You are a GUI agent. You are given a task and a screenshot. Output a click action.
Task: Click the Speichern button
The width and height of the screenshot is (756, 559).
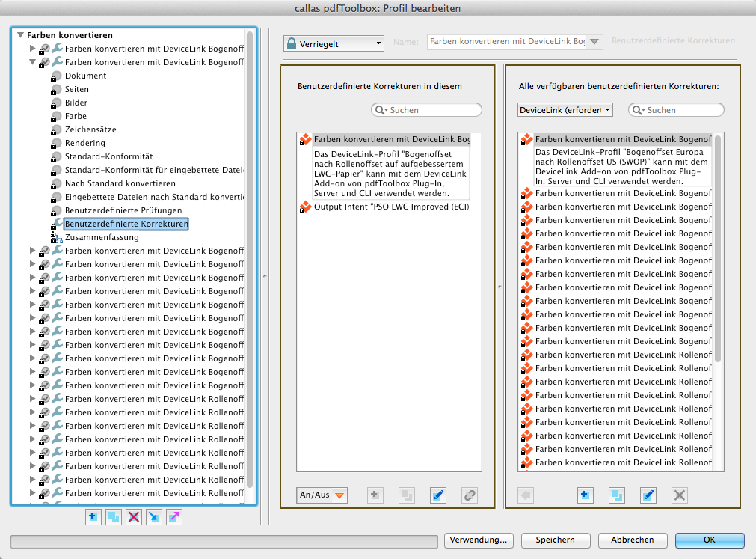coord(556,540)
